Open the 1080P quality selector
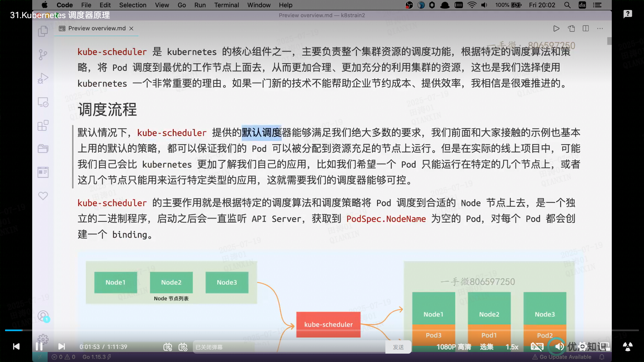 tap(453, 347)
